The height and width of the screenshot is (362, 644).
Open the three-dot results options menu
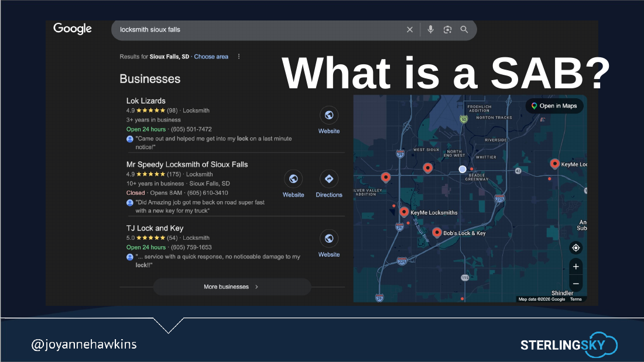[x=239, y=57]
